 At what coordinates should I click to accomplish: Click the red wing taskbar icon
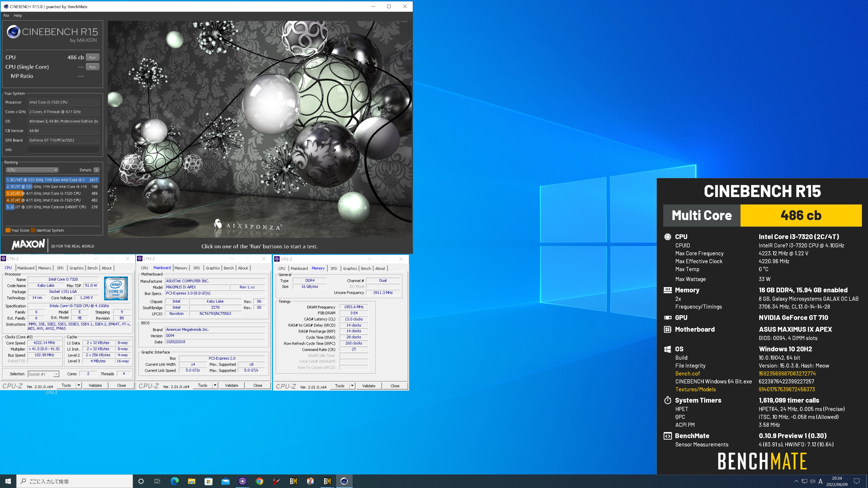[276, 481]
